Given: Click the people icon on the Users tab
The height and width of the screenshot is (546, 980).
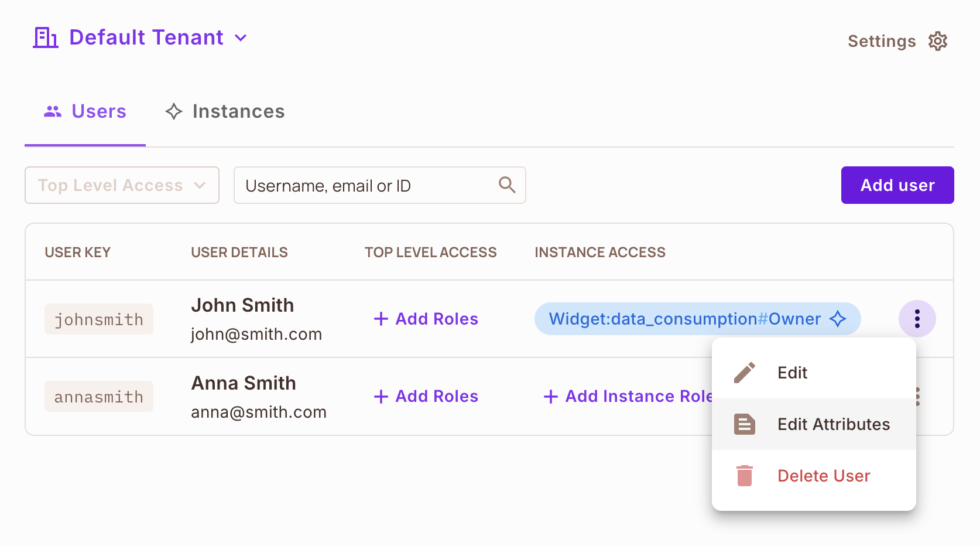Looking at the screenshot, I should point(53,111).
